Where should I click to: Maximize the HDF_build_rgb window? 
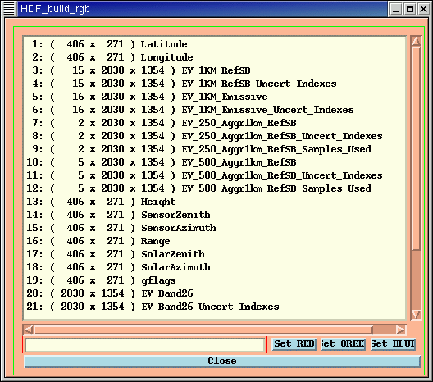410,9
